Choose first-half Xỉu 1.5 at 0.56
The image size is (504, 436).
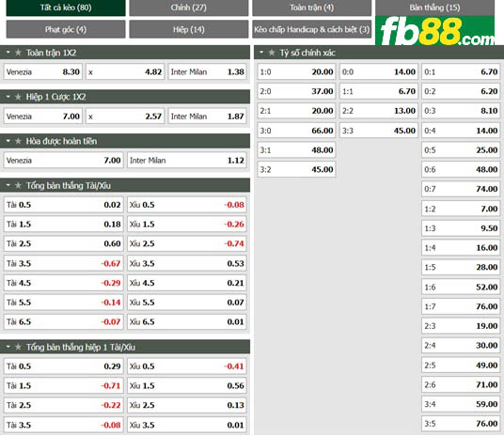click(x=187, y=385)
